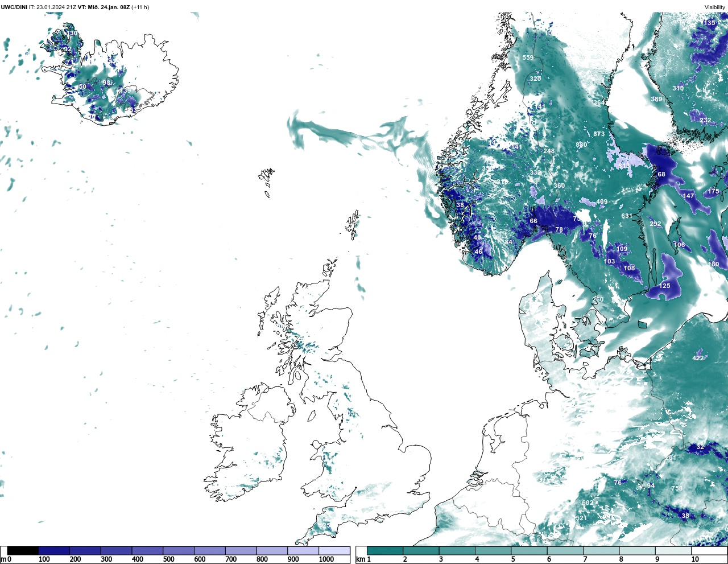Click the visibility value 873 in Sweden
This screenshot has width=728, height=564.
pyautogui.click(x=599, y=134)
